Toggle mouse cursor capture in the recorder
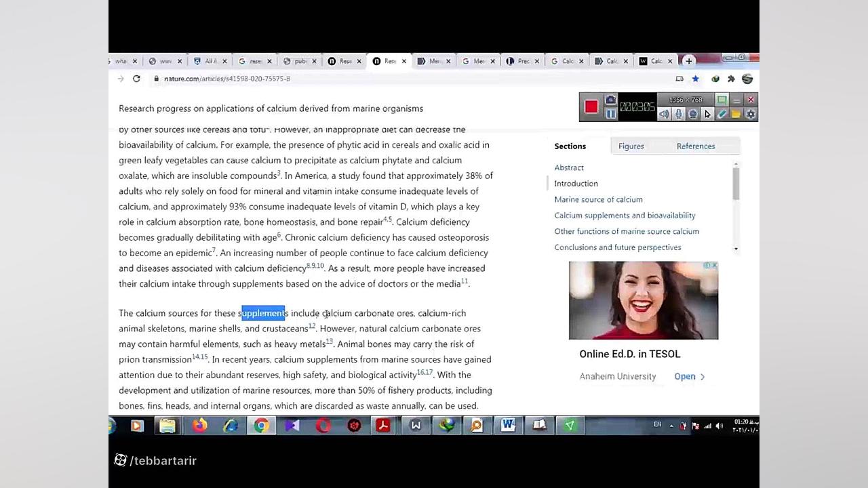The image size is (868, 488). (x=707, y=115)
